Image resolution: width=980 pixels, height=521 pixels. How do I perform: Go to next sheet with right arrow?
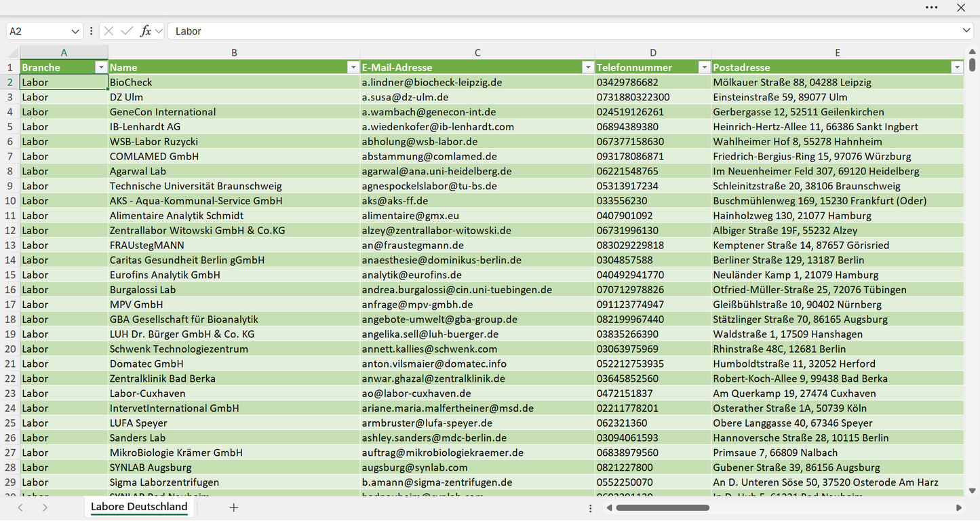45,507
